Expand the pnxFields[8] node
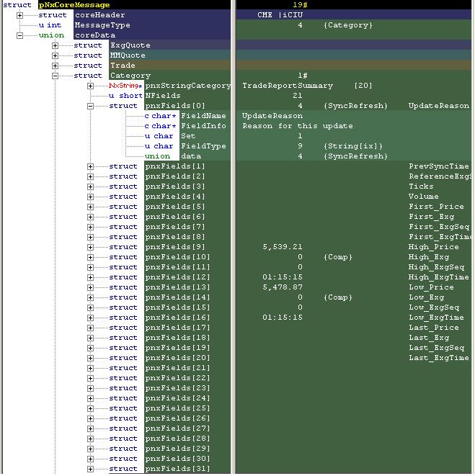This screenshot has width=475, height=476. (90, 237)
